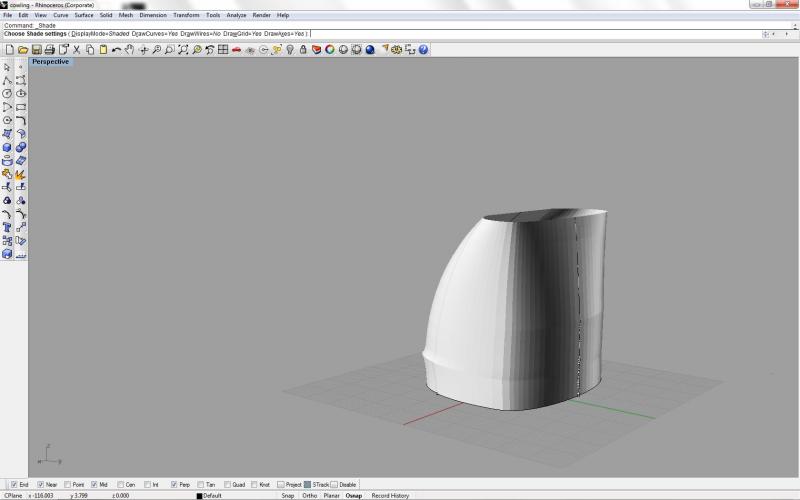Enable the Tan osnap checkbox
Image resolution: width=800 pixels, height=500 pixels.
(x=201, y=484)
